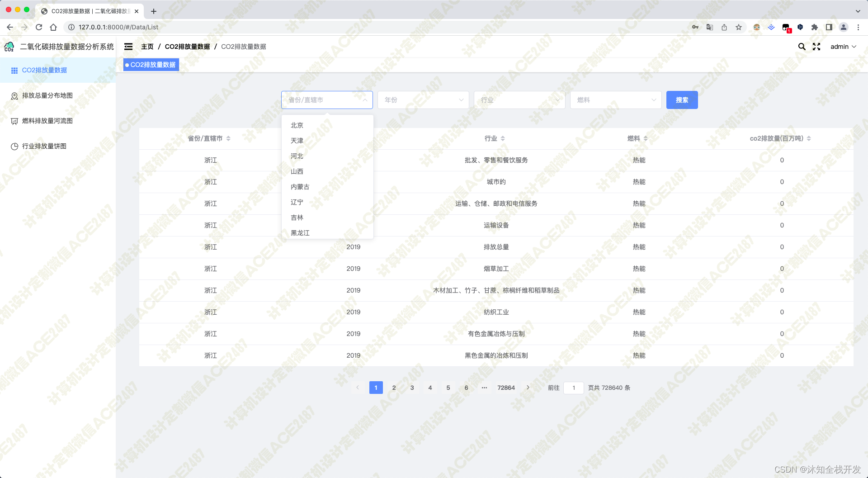Reload the page with browser refresh icon
This screenshot has width=868, height=478.
click(x=39, y=27)
